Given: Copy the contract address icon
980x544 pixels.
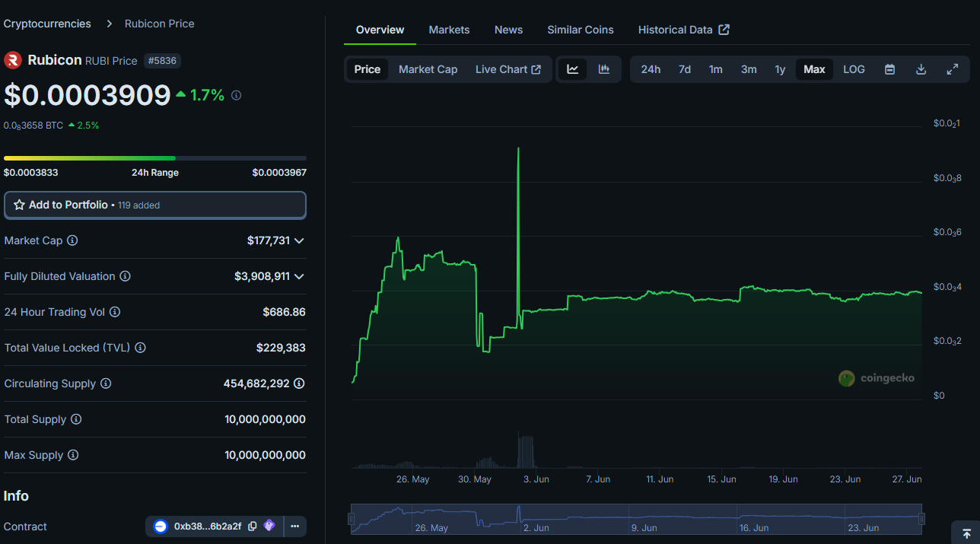Looking at the screenshot, I should [x=253, y=526].
